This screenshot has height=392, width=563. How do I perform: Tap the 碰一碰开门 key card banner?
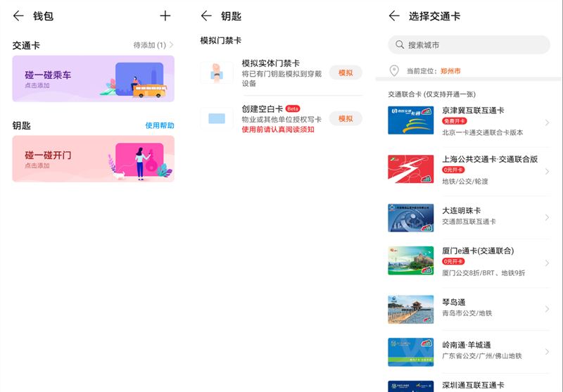point(94,158)
